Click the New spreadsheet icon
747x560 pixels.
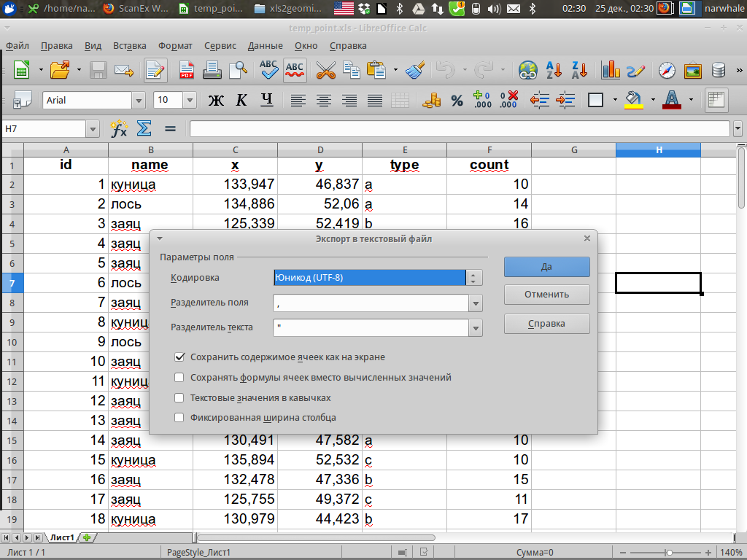click(21, 71)
